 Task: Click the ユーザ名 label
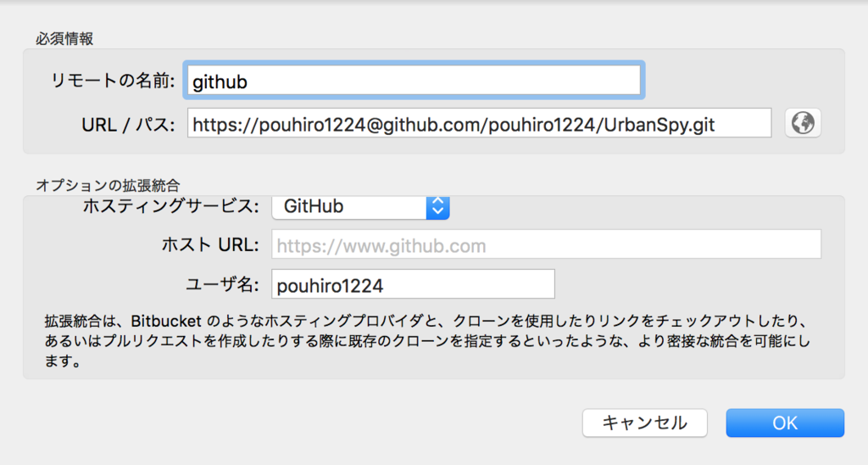pyautogui.click(x=222, y=284)
